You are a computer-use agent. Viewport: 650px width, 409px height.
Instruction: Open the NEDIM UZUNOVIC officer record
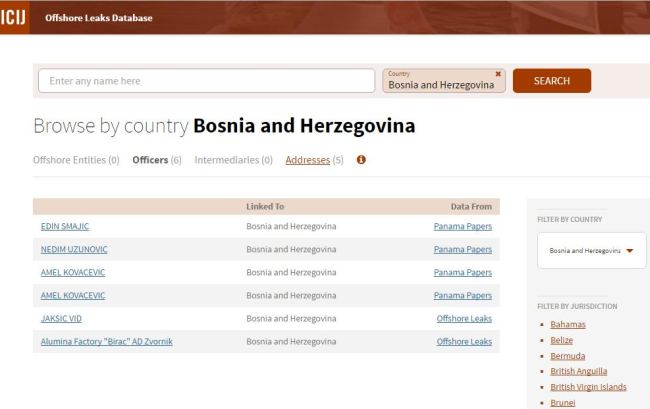pyautogui.click(x=72, y=250)
